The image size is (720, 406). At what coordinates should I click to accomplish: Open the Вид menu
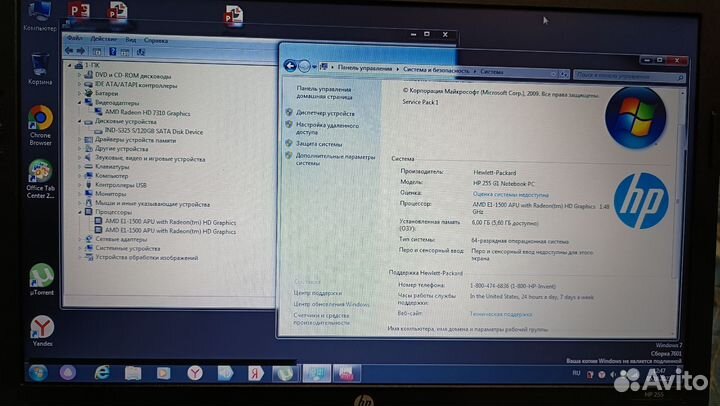[x=131, y=40]
